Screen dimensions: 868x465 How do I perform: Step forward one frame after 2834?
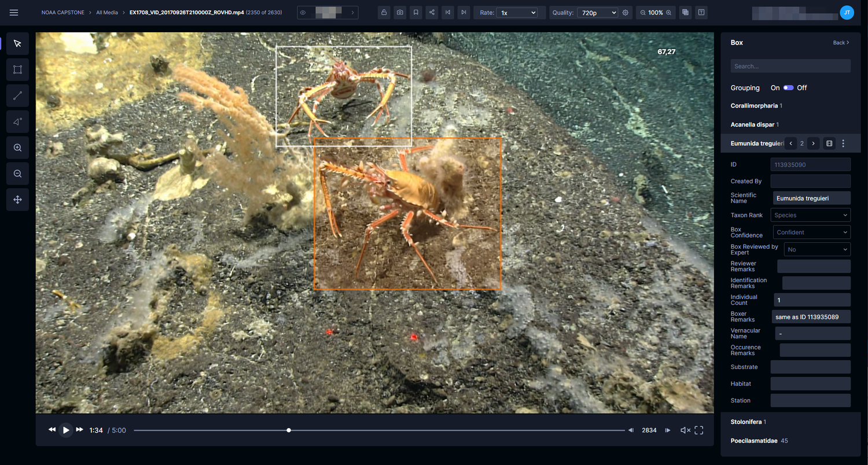click(x=667, y=430)
